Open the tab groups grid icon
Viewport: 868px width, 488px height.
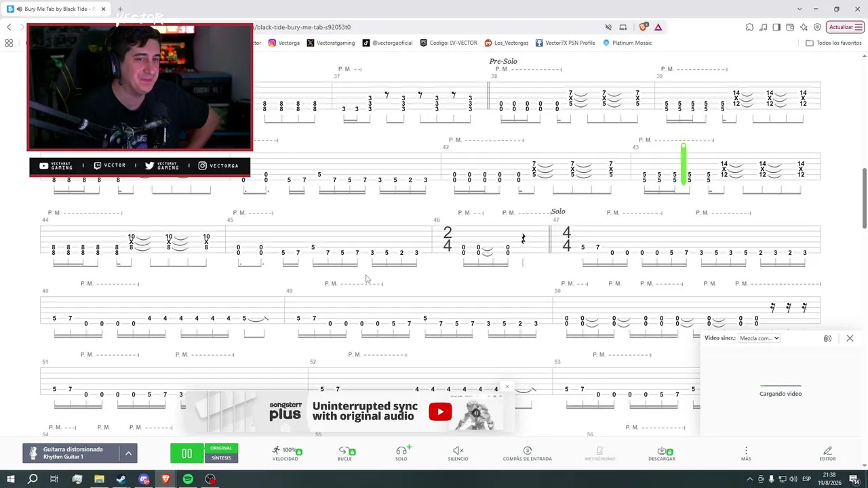coord(9,43)
